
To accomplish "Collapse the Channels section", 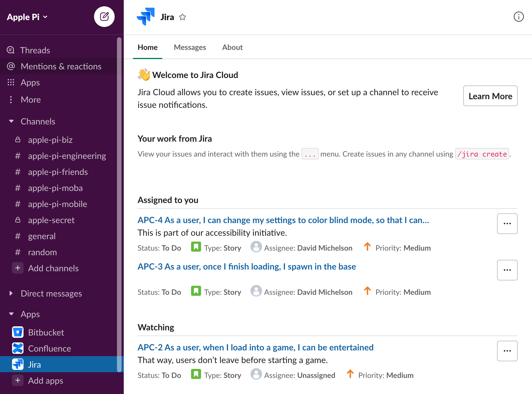I will (x=11, y=121).
